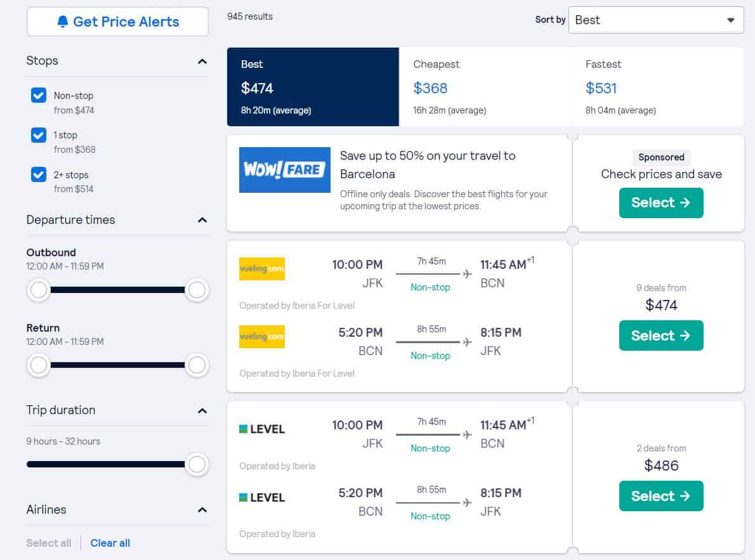The height and width of the screenshot is (560, 755).
Task: Click Clear all under Airlines
Action: (x=110, y=543)
